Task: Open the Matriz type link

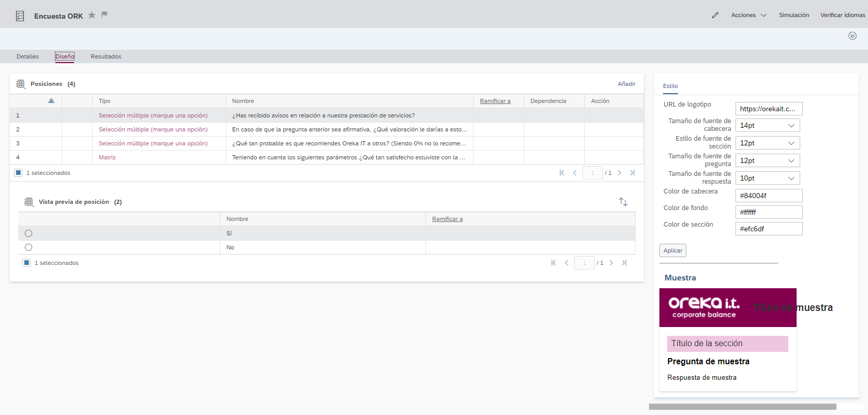Action: point(107,157)
